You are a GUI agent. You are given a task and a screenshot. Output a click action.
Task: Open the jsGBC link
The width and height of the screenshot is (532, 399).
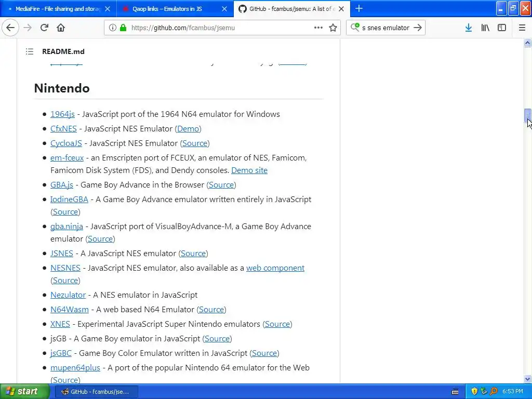(61, 353)
